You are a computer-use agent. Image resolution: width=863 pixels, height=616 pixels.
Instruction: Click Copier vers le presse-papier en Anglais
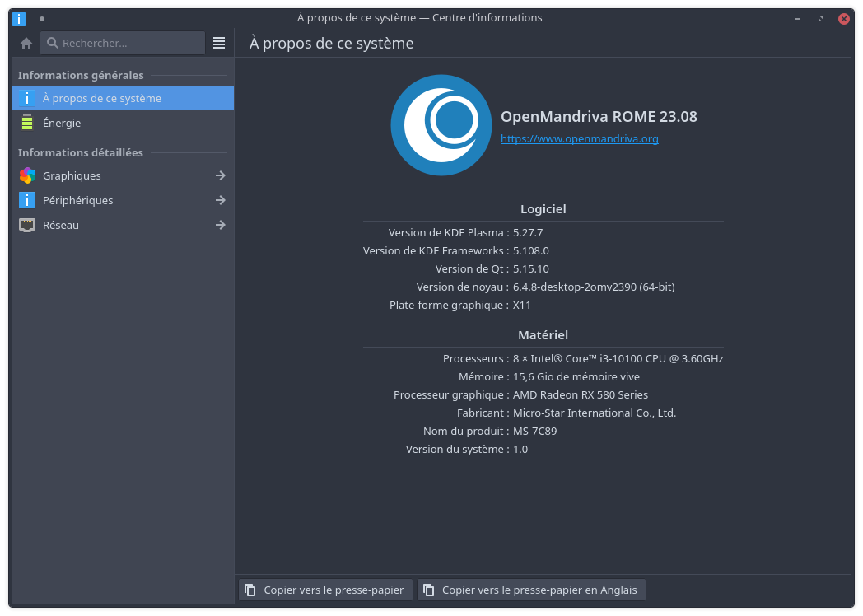531,590
